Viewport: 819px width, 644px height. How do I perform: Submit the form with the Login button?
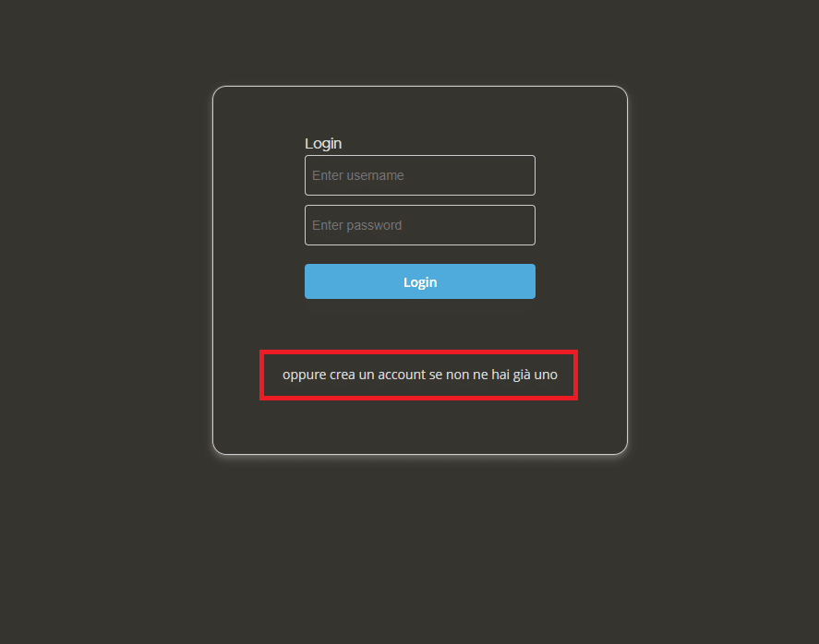(420, 281)
